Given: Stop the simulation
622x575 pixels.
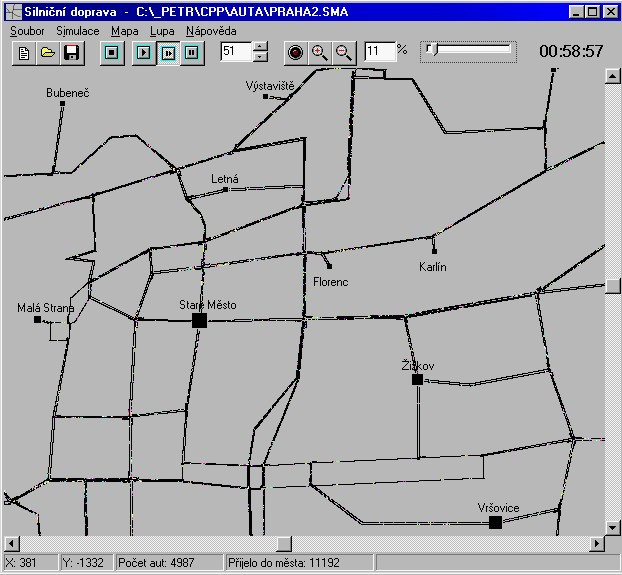Looking at the screenshot, I should (111, 53).
